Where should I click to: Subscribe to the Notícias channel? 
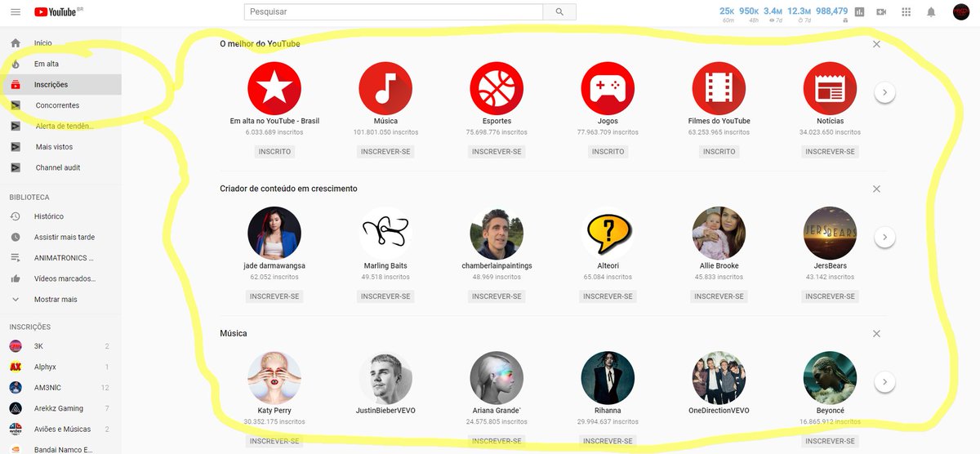click(830, 152)
